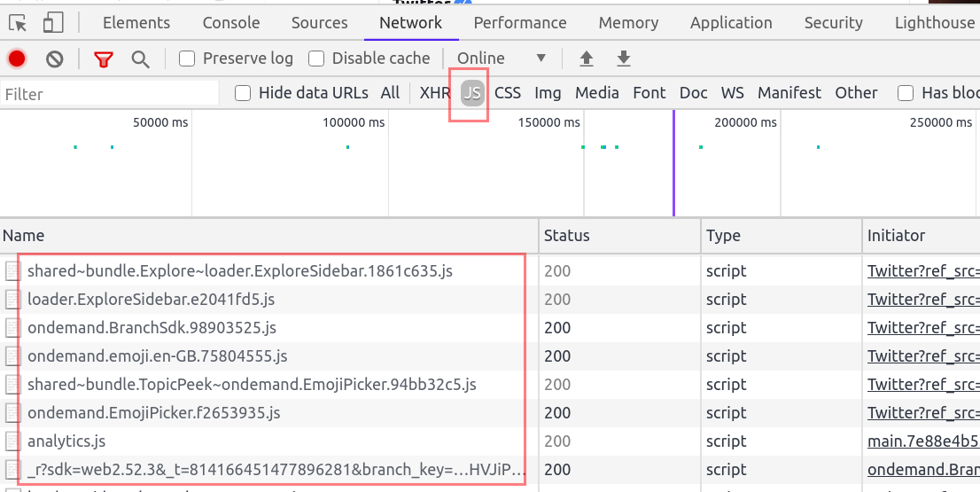Open main.7e88e4b5 initiator link for analytics.js

tap(924, 441)
